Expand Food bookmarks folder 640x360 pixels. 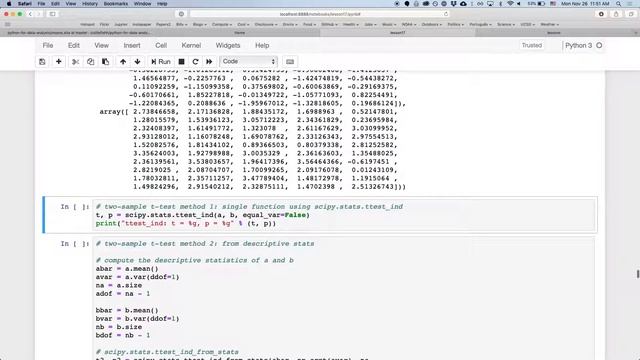(309, 24)
